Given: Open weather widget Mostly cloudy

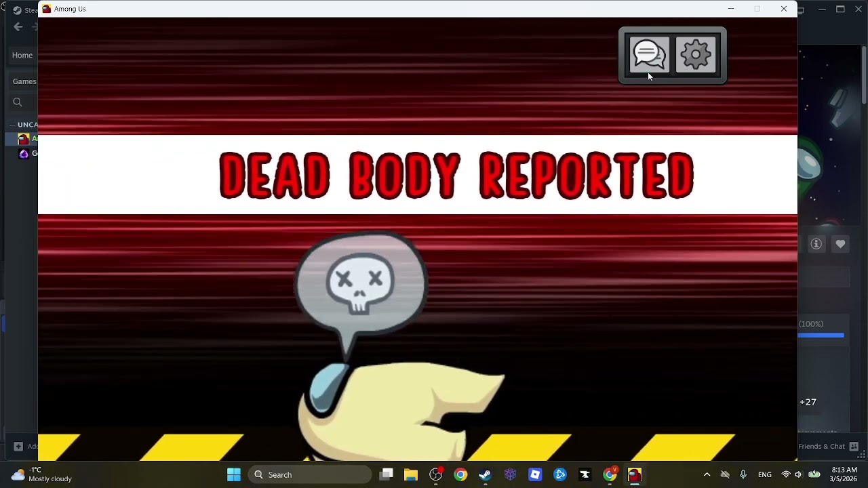Looking at the screenshot, I should coord(42,474).
